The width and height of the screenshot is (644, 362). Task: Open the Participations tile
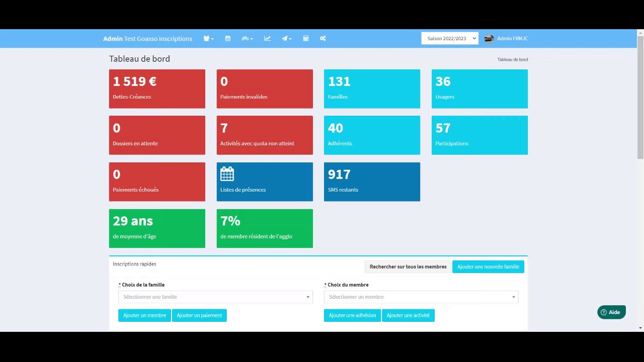479,135
